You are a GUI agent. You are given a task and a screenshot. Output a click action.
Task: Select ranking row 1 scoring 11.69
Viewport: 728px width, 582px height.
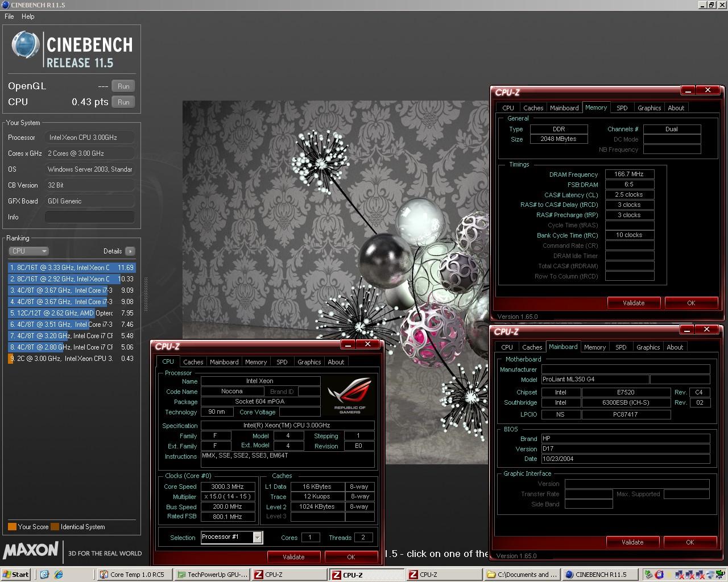72,268
